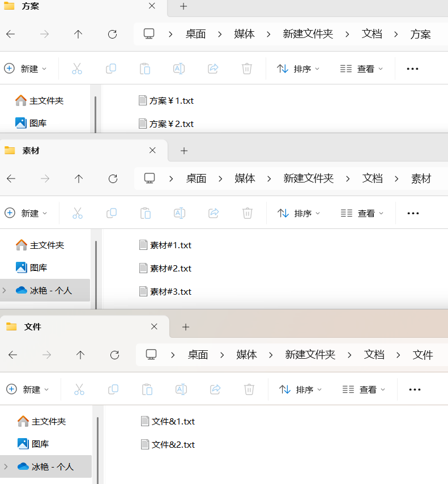The height and width of the screenshot is (484, 448).
Task: Click 桌面 breadcrumb in 方案 window
Action: tap(195, 34)
